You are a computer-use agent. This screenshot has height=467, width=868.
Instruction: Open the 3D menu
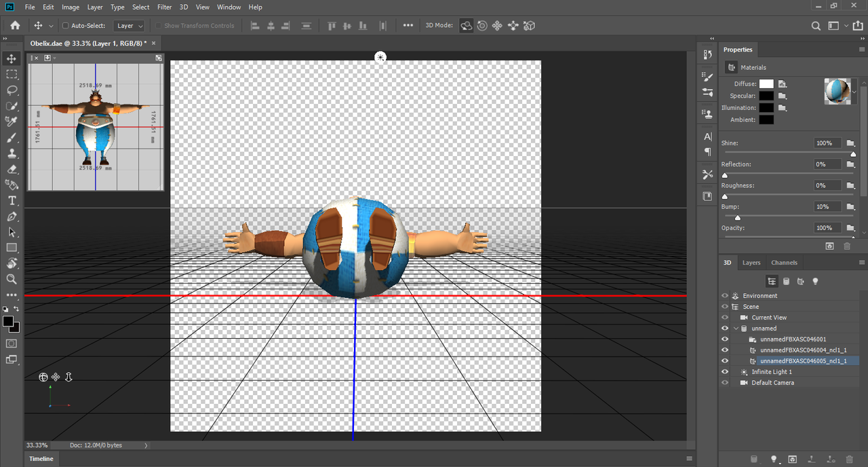[x=184, y=7]
